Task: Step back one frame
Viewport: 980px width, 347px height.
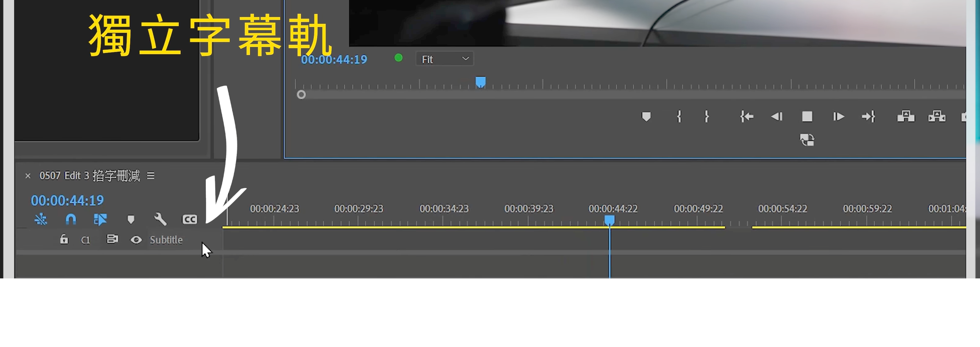Action: (776, 117)
